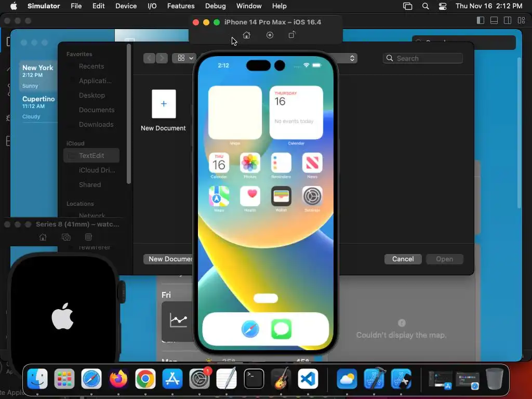Click the screenshot icon on watch simulator toolbar
The height and width of the screenshot is (399, 532).
click(x=66, y=237)
